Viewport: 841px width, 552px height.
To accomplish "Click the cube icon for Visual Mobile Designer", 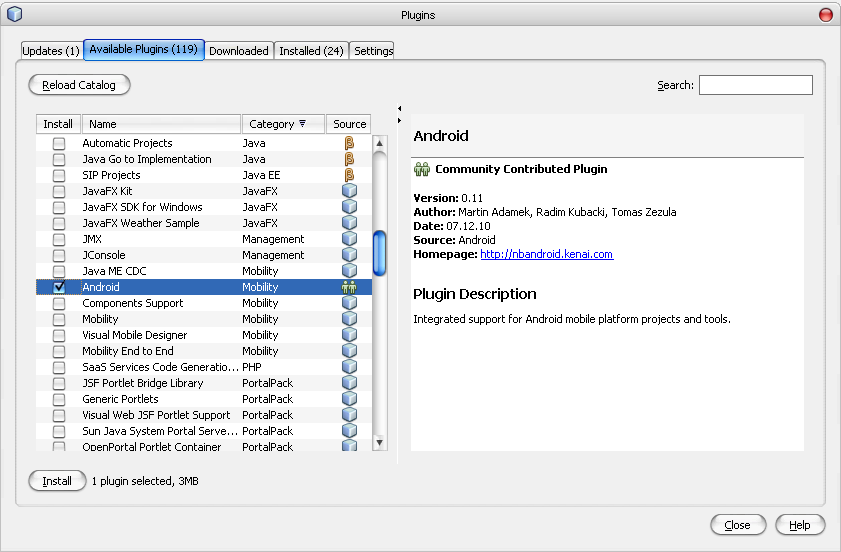I will click(349, 335).
